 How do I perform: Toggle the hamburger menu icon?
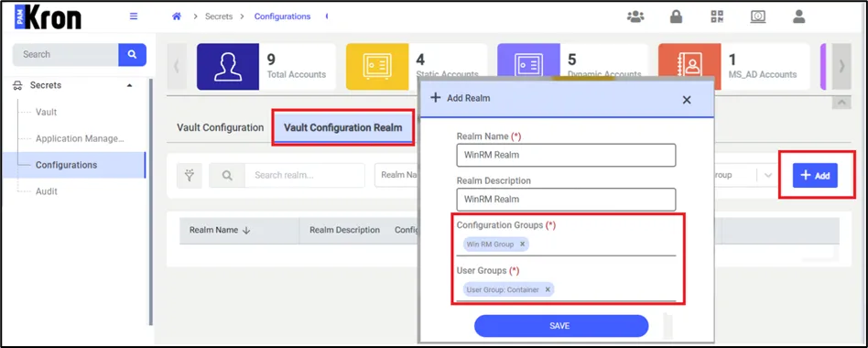pyautogui.click(x=134, y=16)
